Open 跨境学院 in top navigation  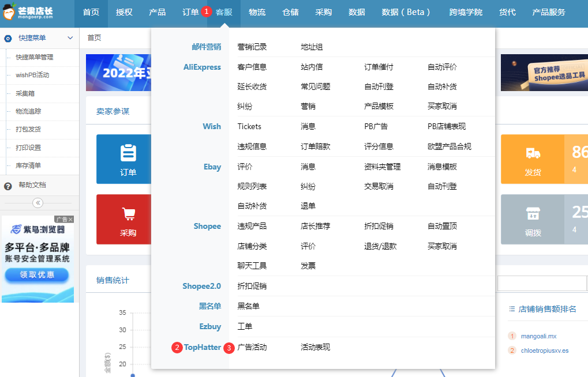pyautogui.click(x=466, y=12)
